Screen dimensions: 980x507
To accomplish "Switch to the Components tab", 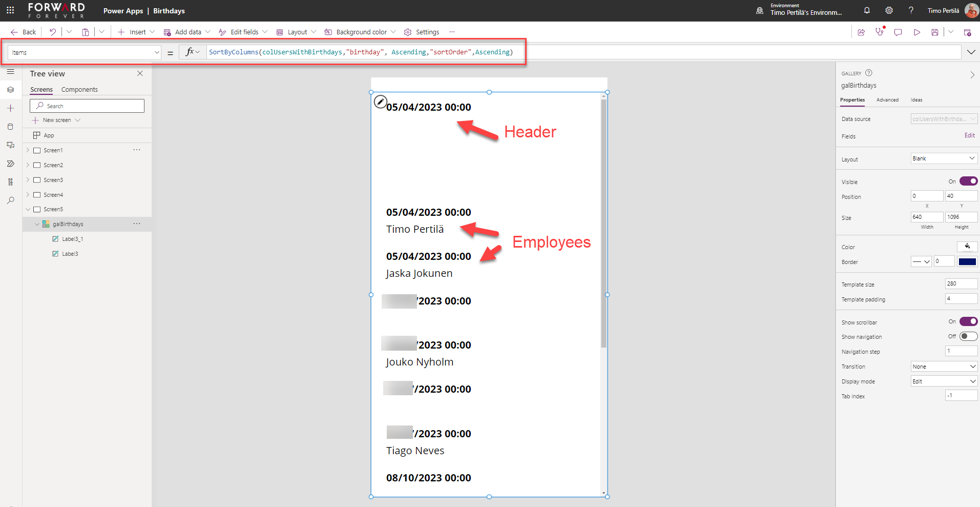I will [x=79, y=89].
